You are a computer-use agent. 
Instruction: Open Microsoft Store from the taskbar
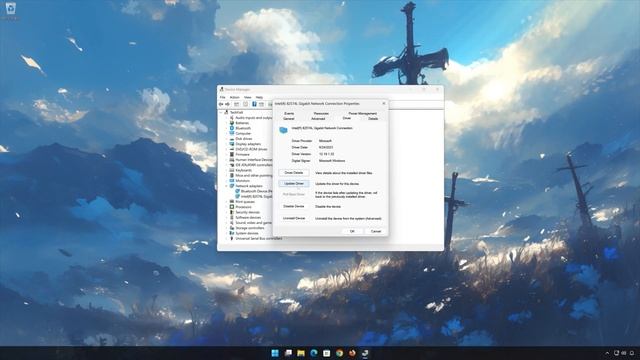(x=326, y=353)
